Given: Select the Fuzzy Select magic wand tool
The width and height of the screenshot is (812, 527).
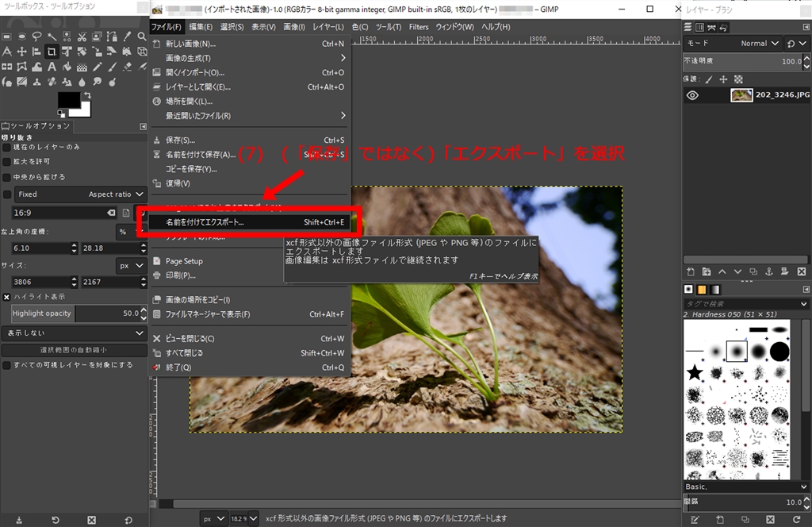Looking at the screenshot, I should 52,37.
